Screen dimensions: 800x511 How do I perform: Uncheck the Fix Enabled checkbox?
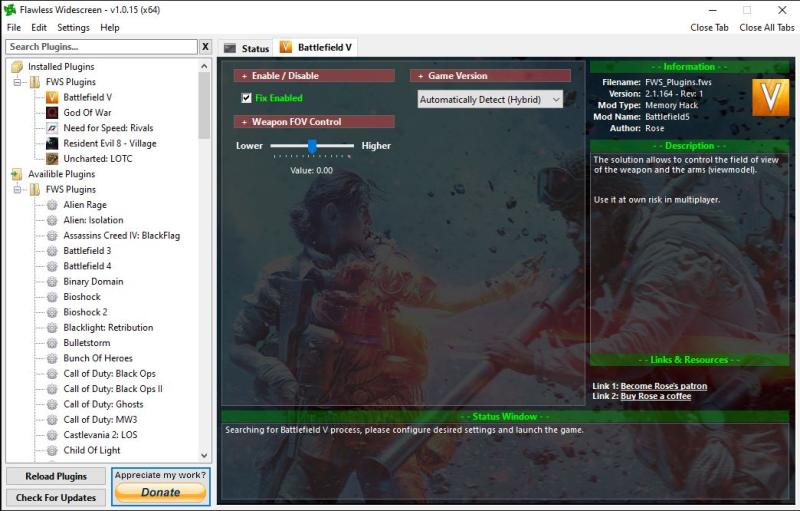click(246, 98)
